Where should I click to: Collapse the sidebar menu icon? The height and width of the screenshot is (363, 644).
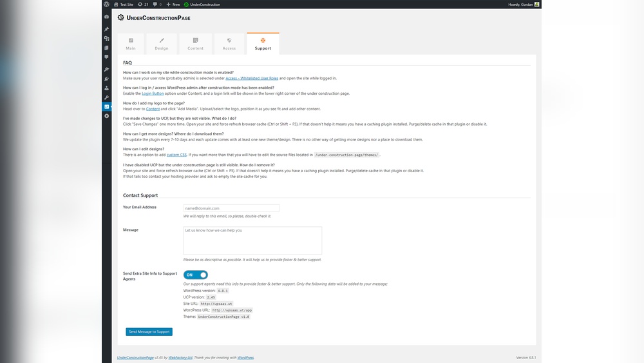coord(106,116)
